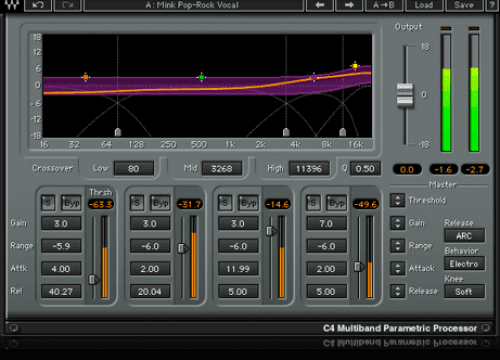Adjust Master Threshold with its arrow stepper

coord(398,200)
